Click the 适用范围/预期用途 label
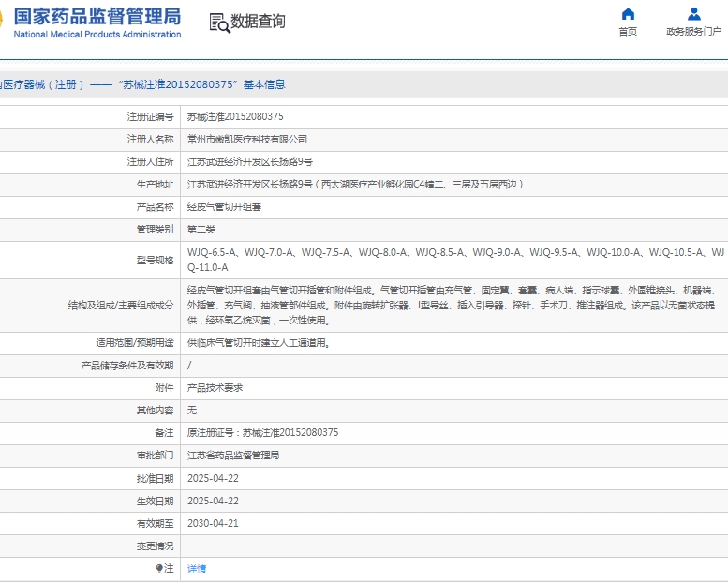Image resolution: width=728 pixels, height=585 pixels. pos(135,343)
